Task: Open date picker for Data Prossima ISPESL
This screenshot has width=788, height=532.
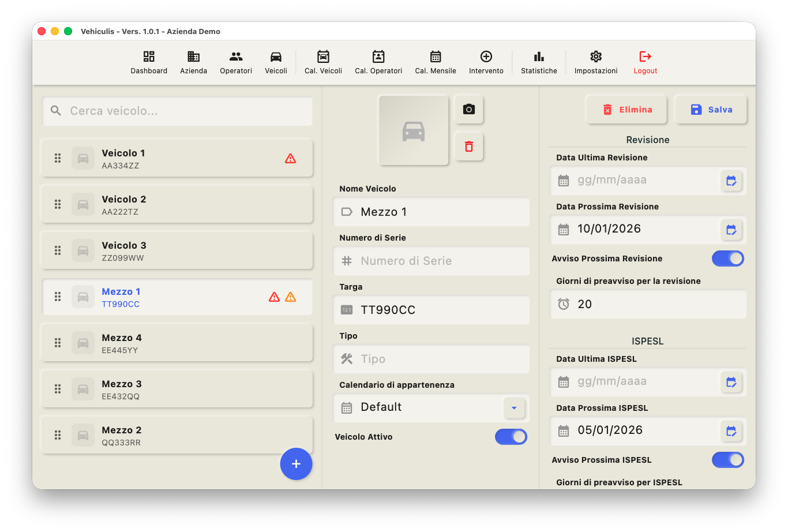Action: pos(731,431)
